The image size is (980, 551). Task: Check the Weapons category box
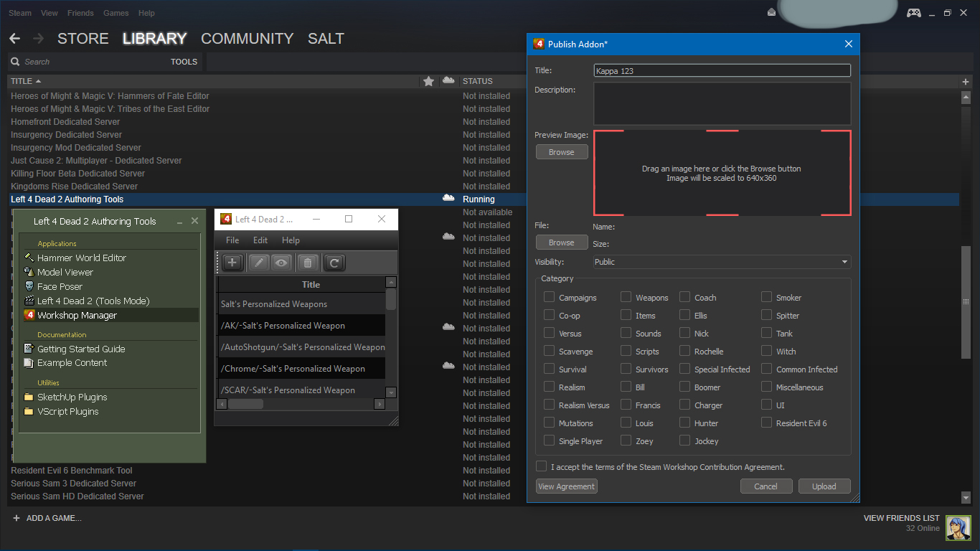click(626, 297)
